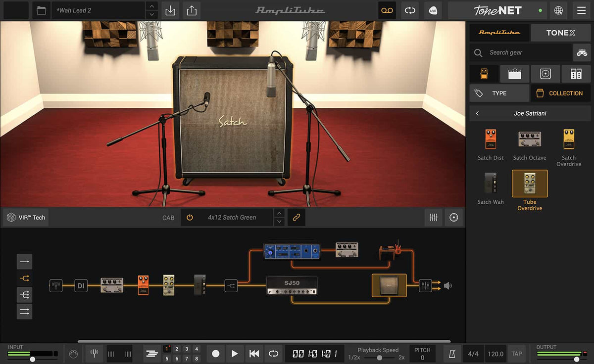Click the output speaker icon in chain

click(x=447, y=285)
